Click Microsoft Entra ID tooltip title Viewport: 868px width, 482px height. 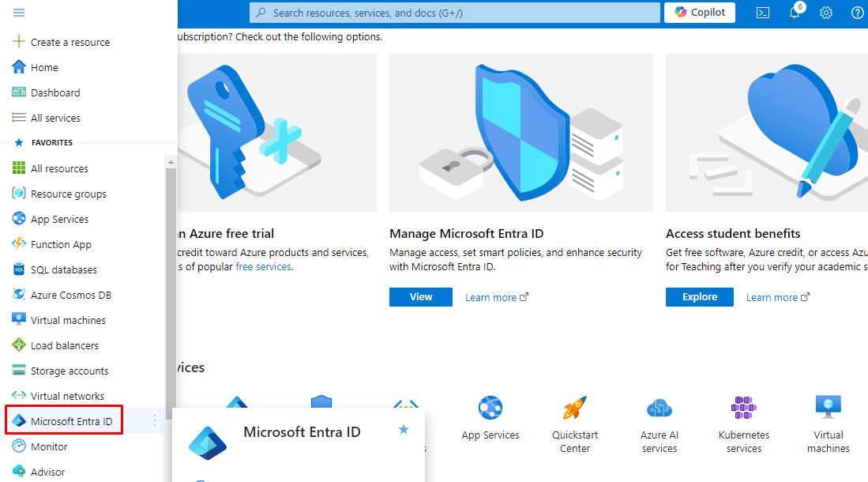tap(302, 432)
